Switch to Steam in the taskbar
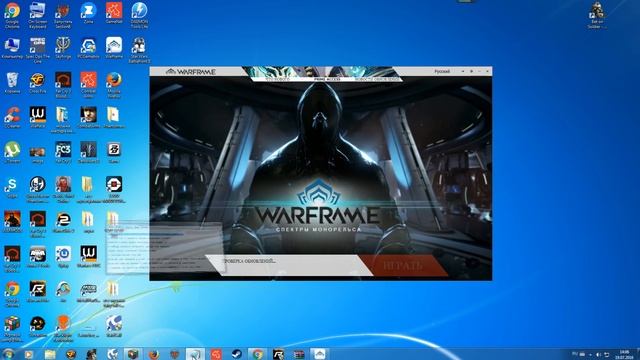Screen dimensions: 640x360 click(x=236, y=354)
